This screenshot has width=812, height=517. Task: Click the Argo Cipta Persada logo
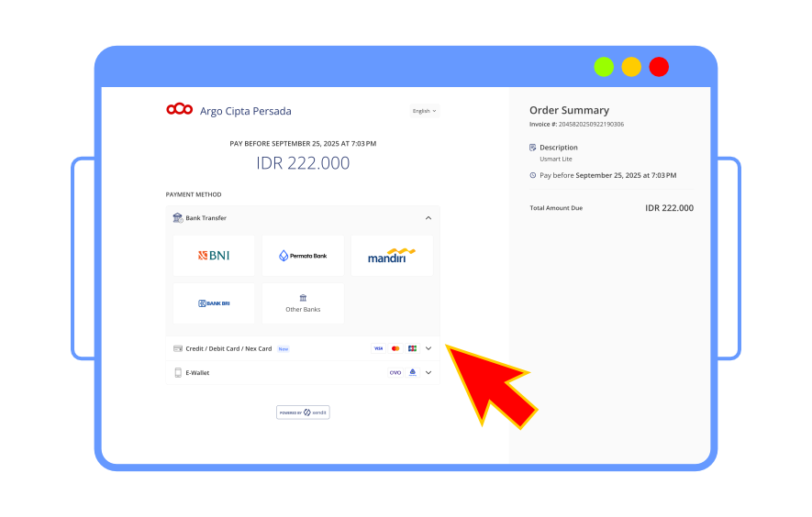(179, 110)
